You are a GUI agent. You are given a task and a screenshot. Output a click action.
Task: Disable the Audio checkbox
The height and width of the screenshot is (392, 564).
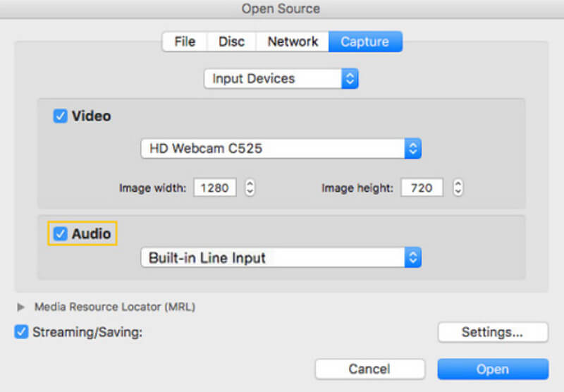coord(60,234)
